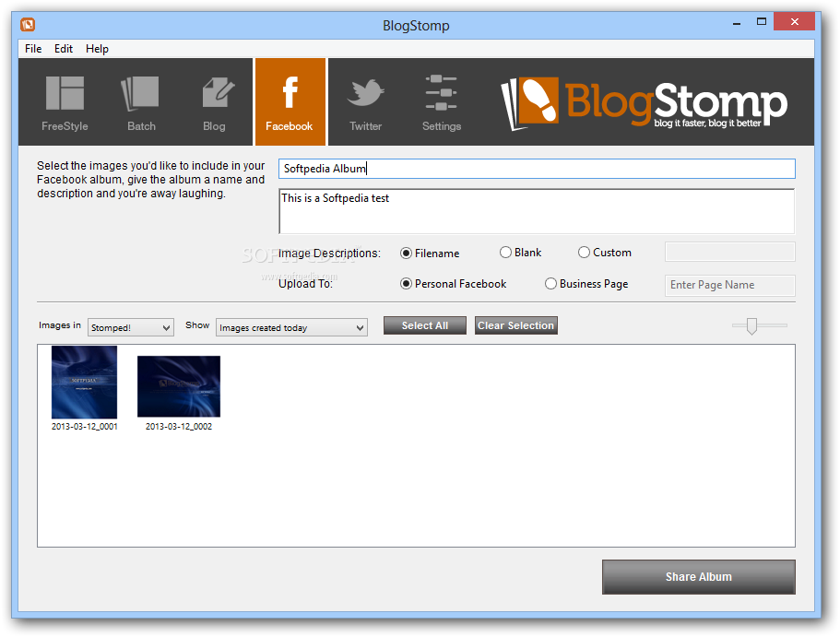840x637 pixels.
Task: Expand the Show images created today dropdown
Action: click(x=291, y=327)
